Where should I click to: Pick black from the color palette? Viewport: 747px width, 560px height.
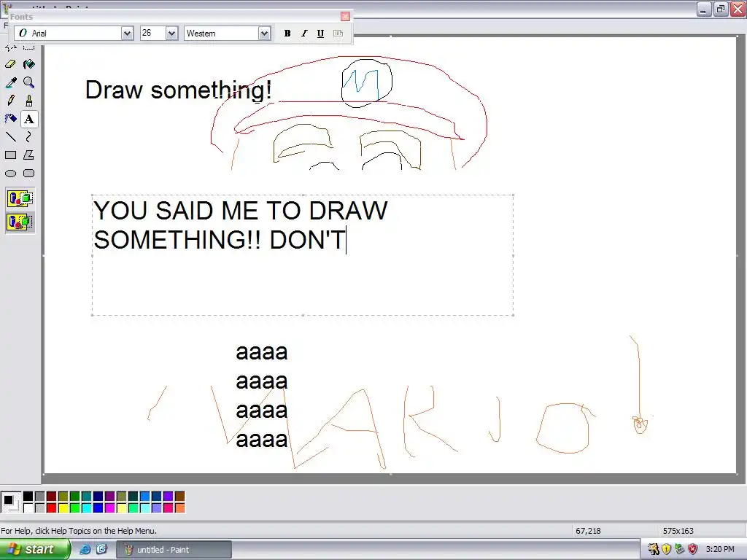coord(28,496)
